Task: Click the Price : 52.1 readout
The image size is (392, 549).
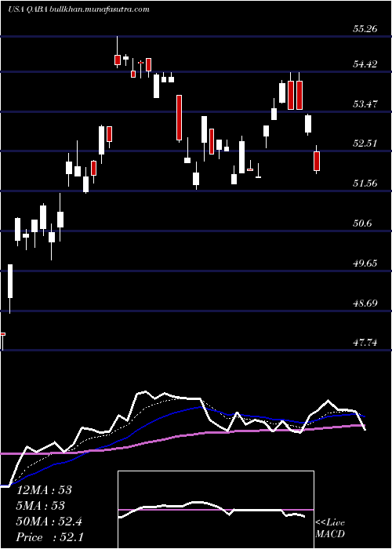Action: coord(49,537)
